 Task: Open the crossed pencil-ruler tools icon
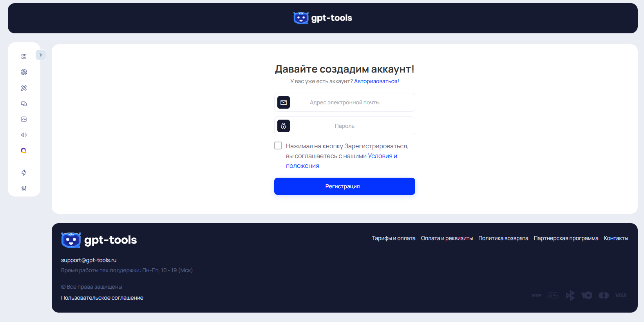coord(24,88)
